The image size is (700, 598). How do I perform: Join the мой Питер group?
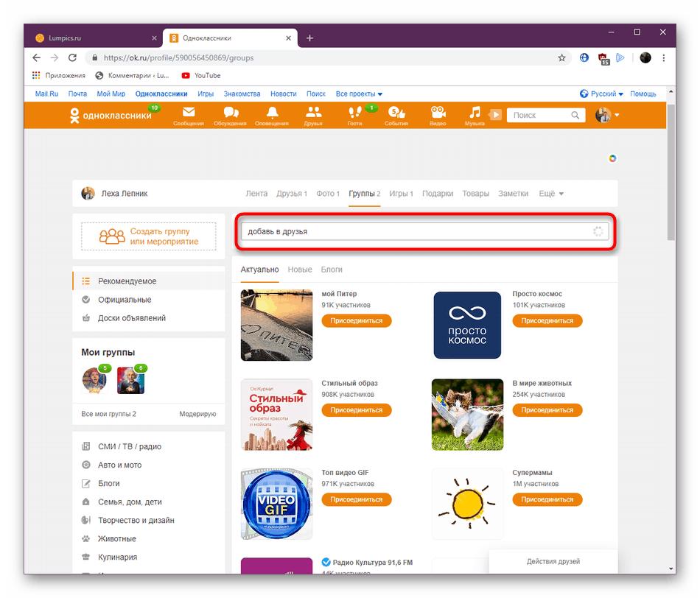[x=356, y=320]
